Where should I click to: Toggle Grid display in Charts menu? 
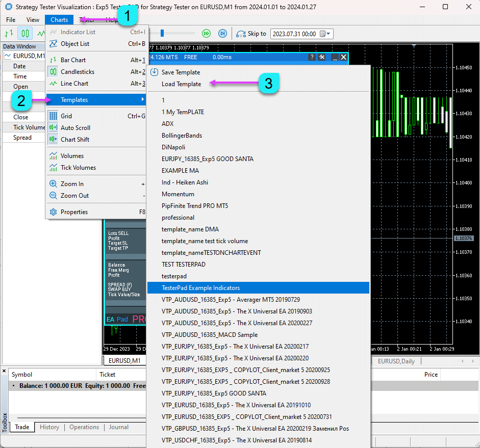67,116
